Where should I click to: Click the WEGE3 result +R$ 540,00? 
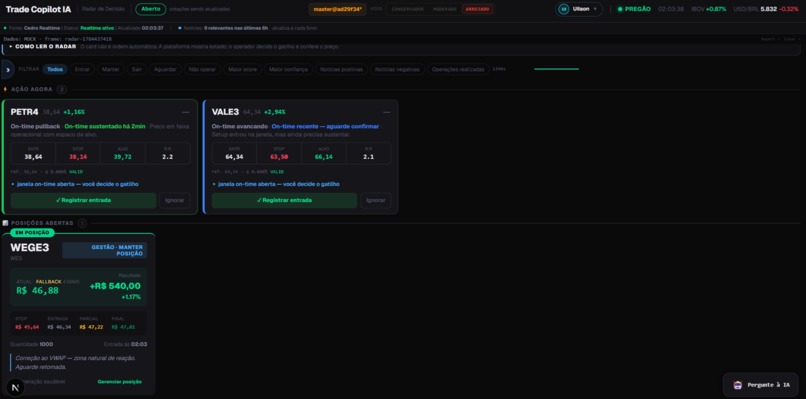[x=115, y=286]
